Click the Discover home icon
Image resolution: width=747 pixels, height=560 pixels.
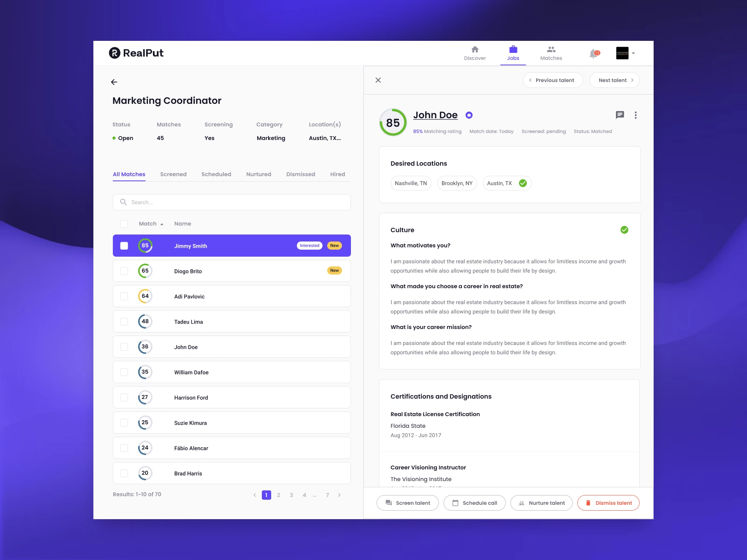(475, 49)
